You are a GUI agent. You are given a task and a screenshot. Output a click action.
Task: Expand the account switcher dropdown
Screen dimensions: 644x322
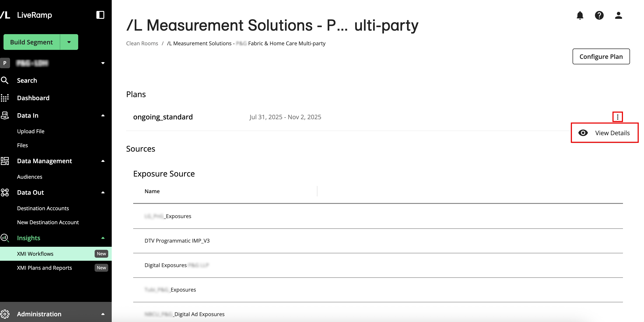103,63
